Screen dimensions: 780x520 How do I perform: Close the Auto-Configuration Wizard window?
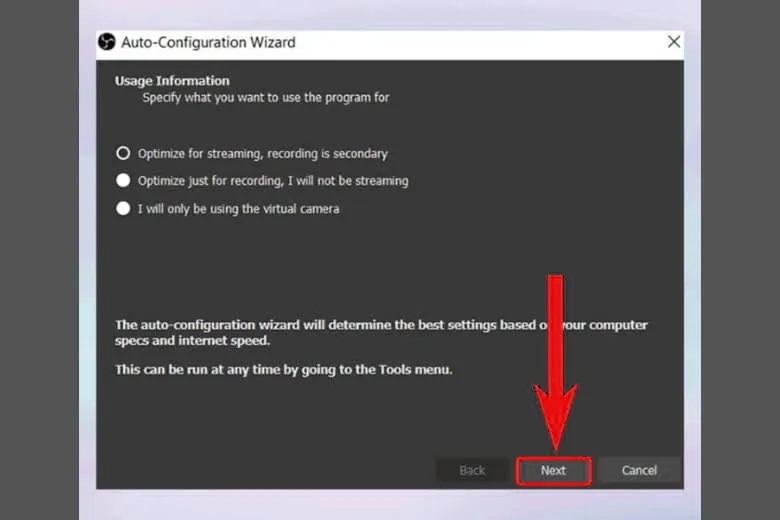tap(673, 42)
